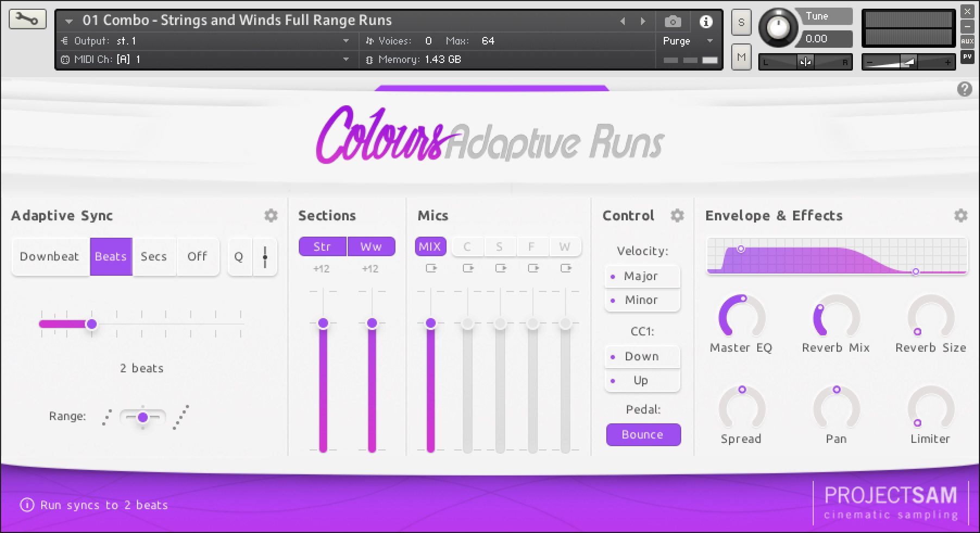
Task: Click the Str volume fader handle
Action: click(323, 323)
